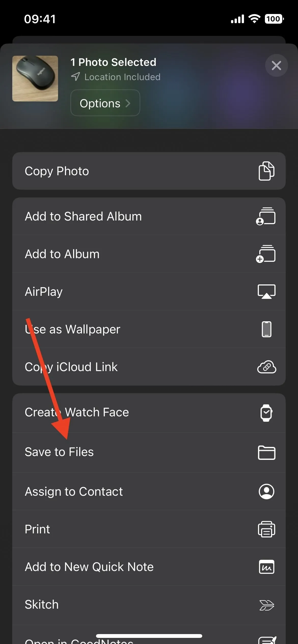Open the Options chevron button
The height and width of the screenshot is (644, 298).
tap(105, 103)
